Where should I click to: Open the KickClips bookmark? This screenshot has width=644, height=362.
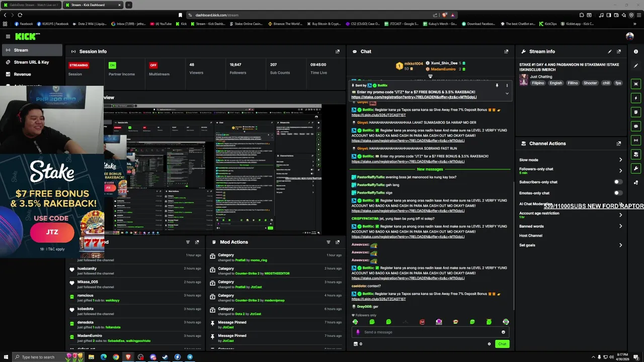click(548, 24)
